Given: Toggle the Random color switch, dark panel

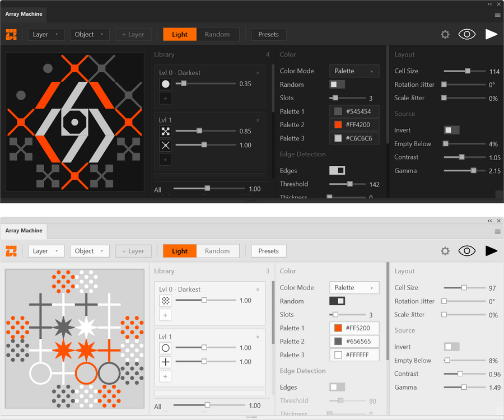Looking at the screenshot, I should pyautogui.click(x=337, y=84).
